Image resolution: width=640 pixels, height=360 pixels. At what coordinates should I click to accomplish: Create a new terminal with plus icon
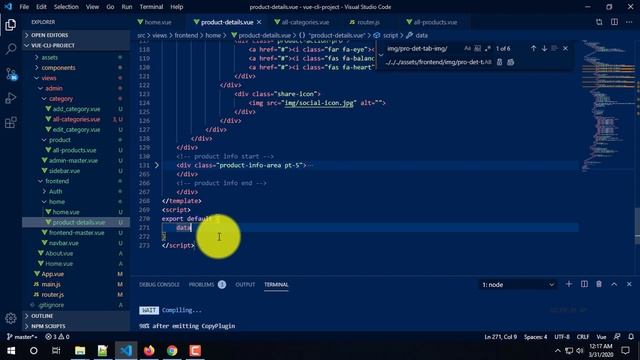tap(569, 284)
